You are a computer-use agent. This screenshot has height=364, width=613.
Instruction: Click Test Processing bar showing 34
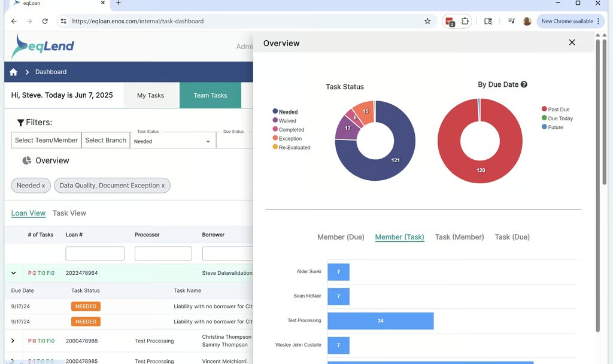point(380,321)
